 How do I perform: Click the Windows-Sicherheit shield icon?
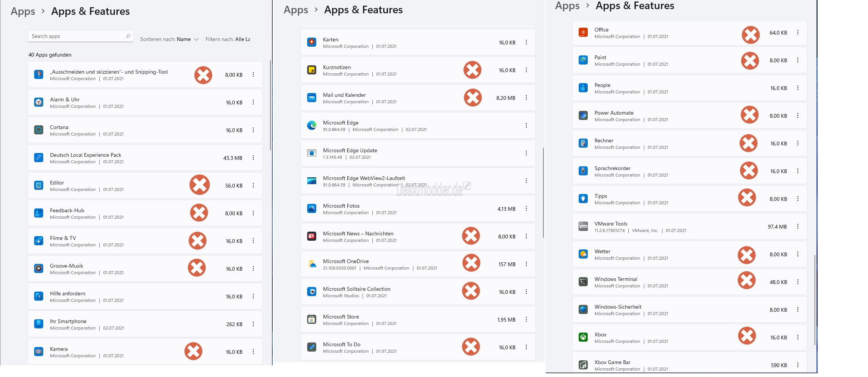pyautogui.click(x=583, y=309)
